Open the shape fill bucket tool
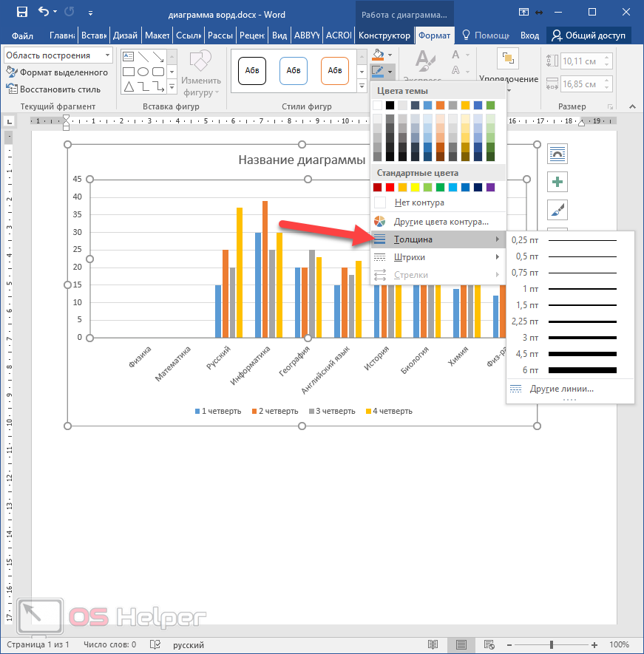 tap(378, 54)
